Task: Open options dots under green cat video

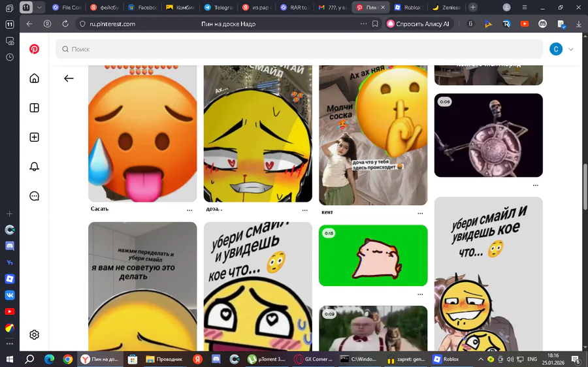Action: [420, 295]
